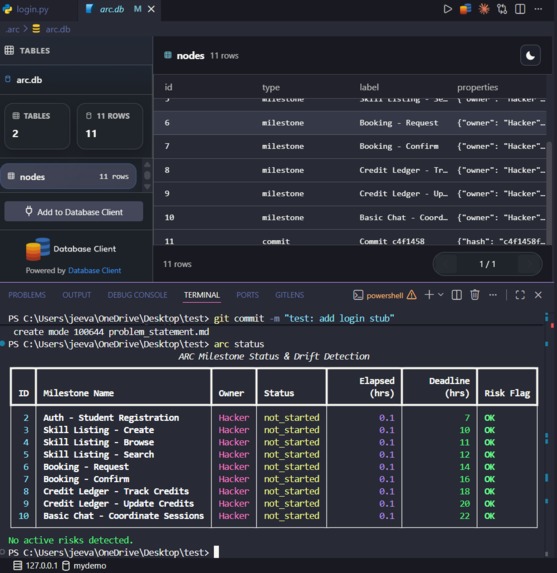This screenshot has height=573, width=557.
Task: Click id cell 8 in nodes table
Action: pos(167,170)
